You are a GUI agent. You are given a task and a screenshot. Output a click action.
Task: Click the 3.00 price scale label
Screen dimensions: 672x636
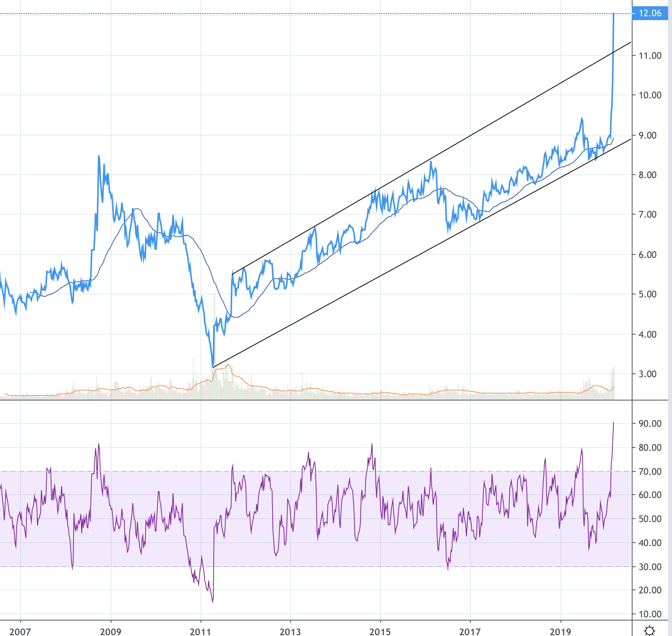[x=650, y=374]
